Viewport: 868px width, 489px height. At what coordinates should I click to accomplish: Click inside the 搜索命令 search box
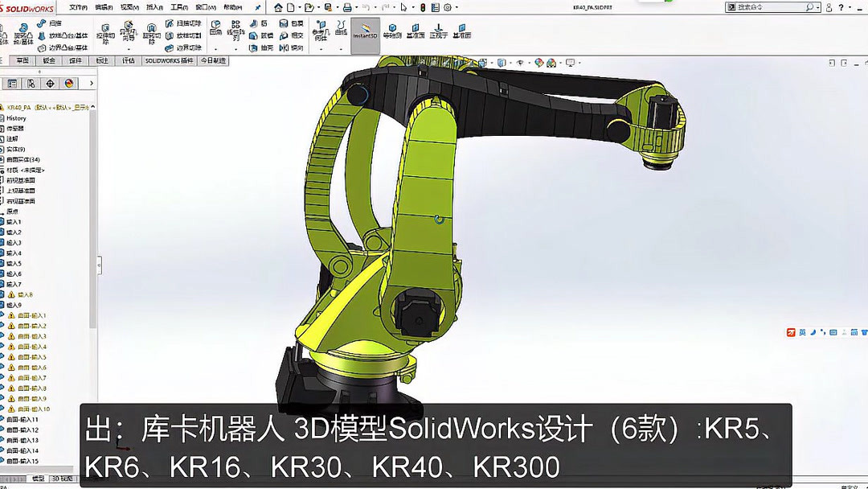click(772, 7)
